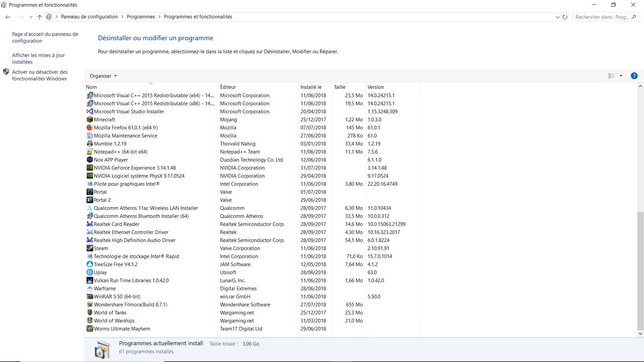
Task: Click the Portal game icon
Action: click(x=90, y=192)
